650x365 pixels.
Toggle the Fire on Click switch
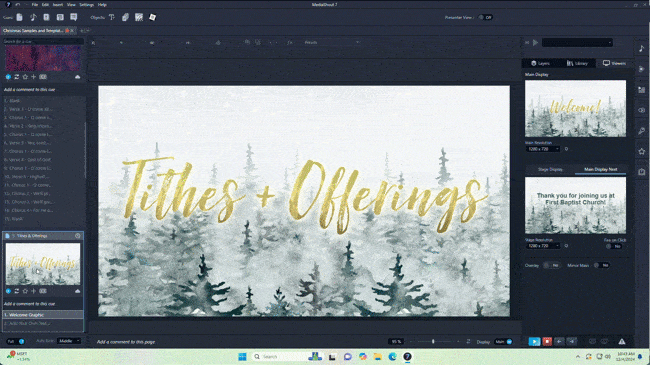click(613, 246)
